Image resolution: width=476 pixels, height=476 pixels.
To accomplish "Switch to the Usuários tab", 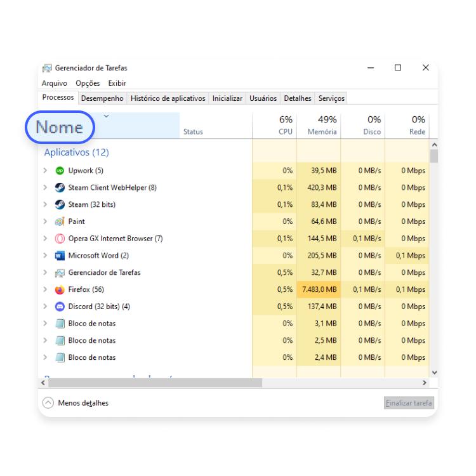I will [x=263, y=98].
